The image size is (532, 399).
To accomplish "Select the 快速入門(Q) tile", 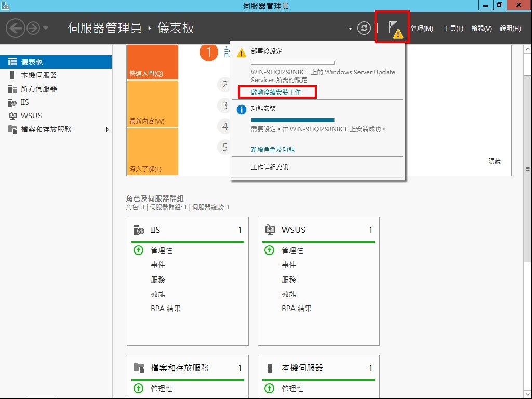I will [153, 62].
